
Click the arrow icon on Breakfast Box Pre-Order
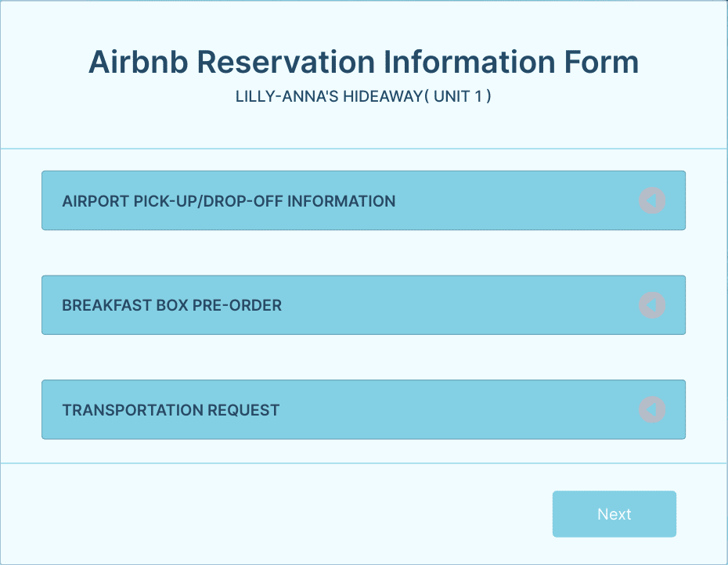pos(652,305)
